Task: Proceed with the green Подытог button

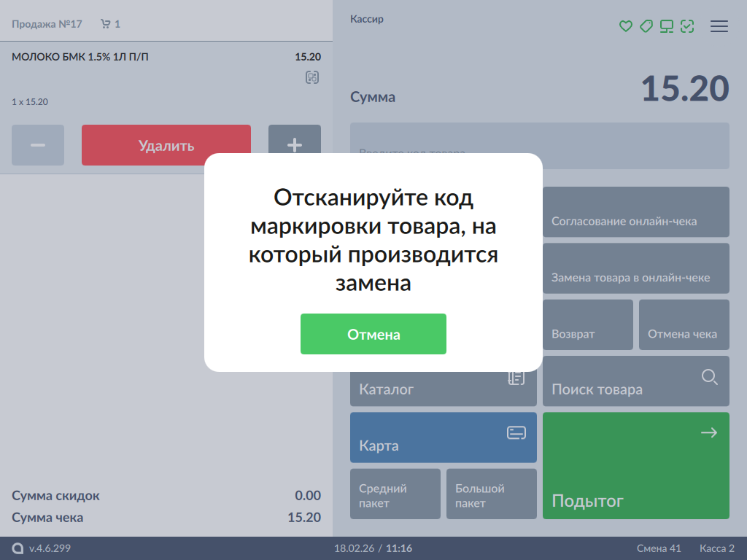Action: tap(635, 465)
